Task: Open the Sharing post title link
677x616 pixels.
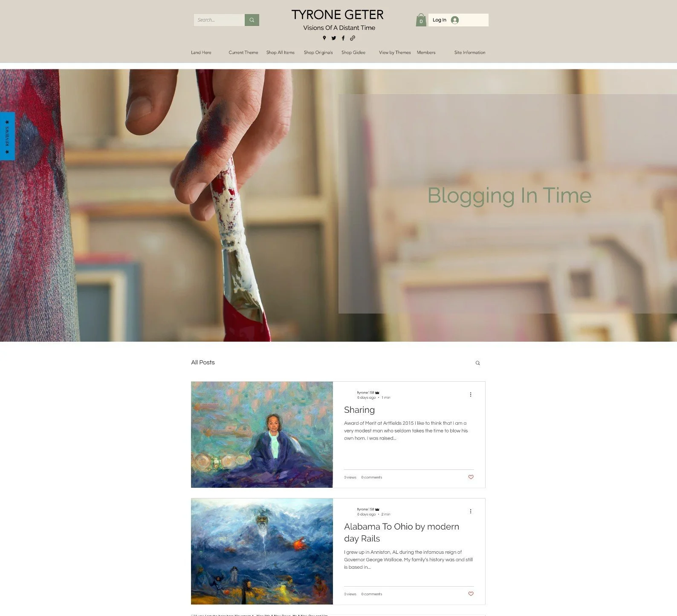Action: coord(359,410)
